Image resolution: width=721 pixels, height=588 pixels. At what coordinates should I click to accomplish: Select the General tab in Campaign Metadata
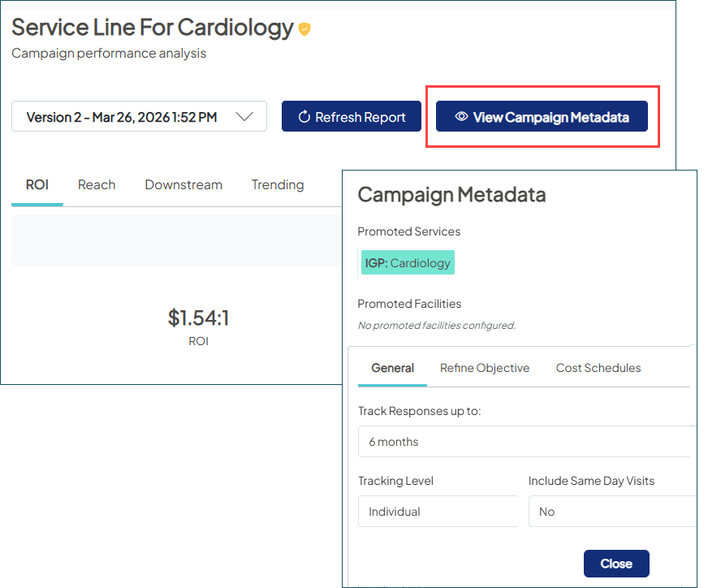392,368
